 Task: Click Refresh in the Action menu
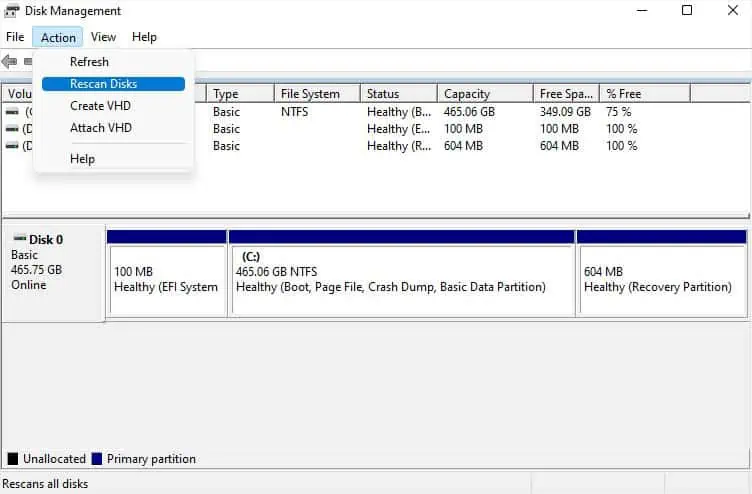[89, 62]
